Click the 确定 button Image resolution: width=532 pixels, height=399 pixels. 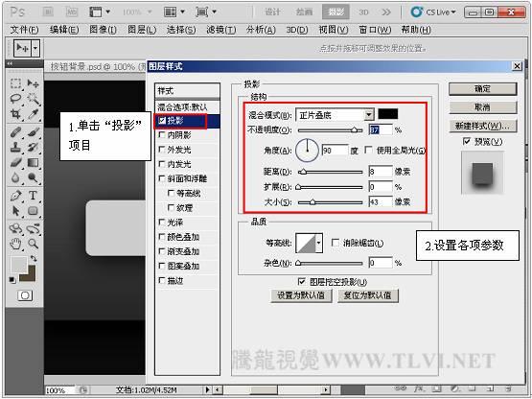point(482,89)
